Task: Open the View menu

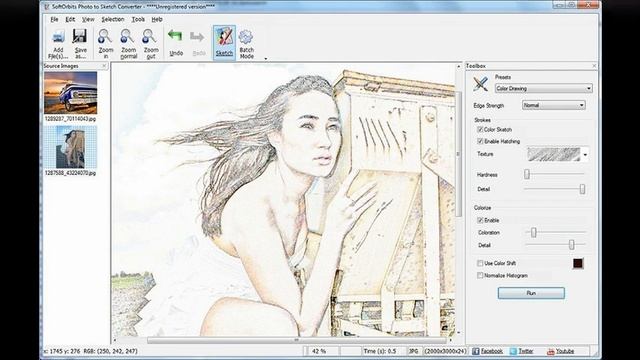Action: [88, 19]
